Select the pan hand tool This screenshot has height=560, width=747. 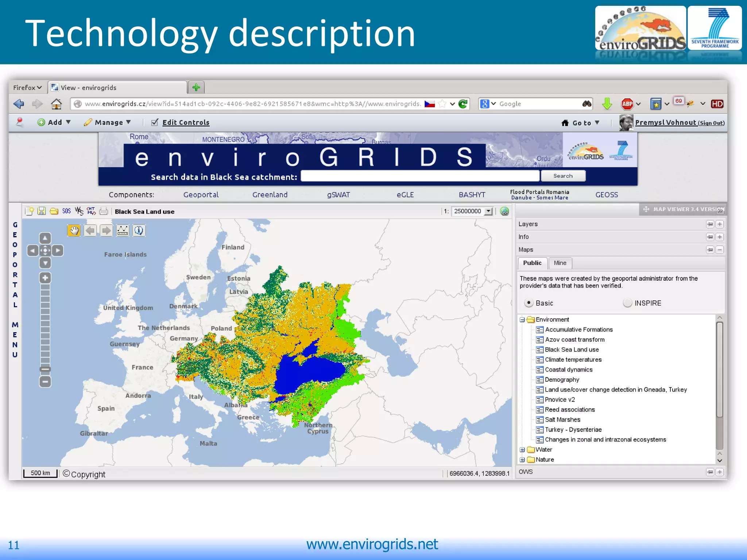click(x=74, y=230)
